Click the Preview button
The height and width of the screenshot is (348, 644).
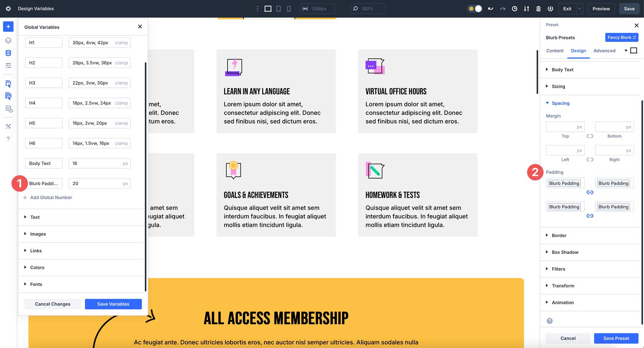(x=601, y=9)
